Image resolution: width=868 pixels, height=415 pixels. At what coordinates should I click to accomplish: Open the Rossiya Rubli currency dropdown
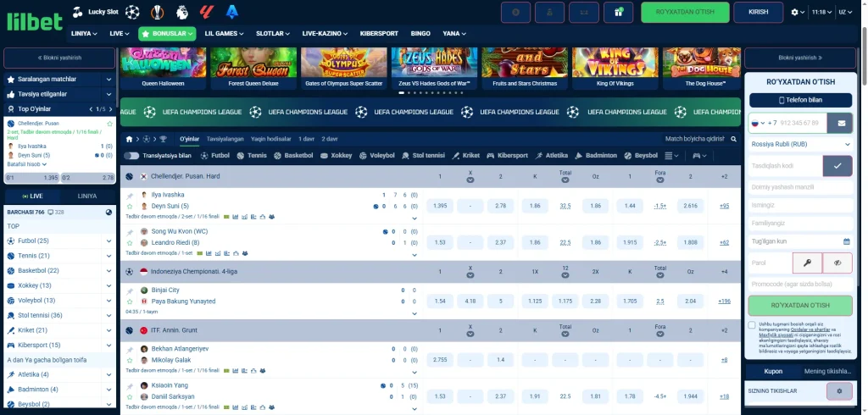click(800, 144)
